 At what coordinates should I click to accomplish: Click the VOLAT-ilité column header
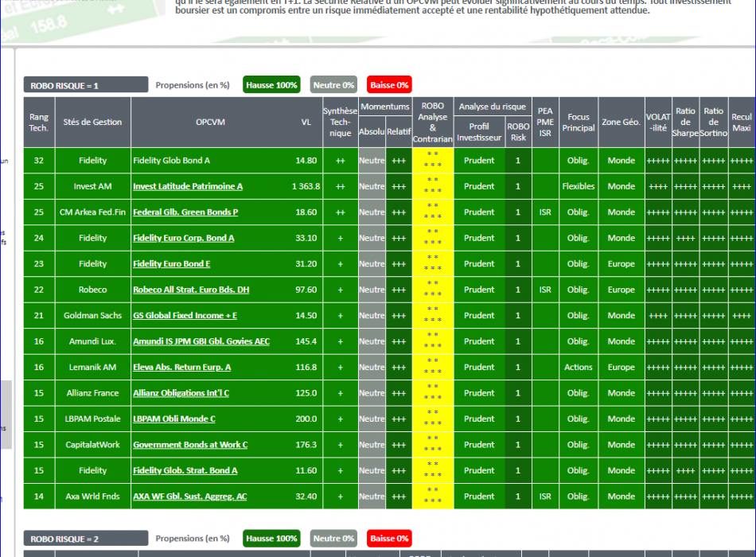point(658,122)
